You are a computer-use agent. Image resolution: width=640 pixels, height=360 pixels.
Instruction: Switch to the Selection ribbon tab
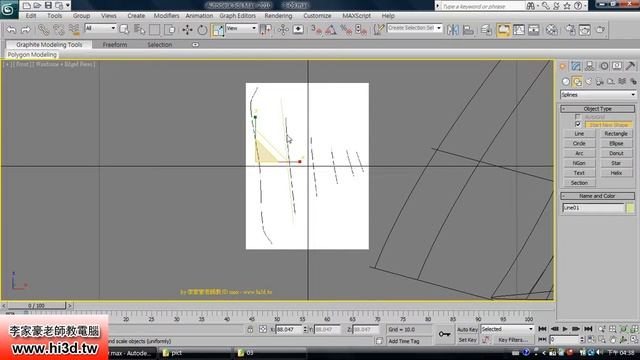coord(160,44)
